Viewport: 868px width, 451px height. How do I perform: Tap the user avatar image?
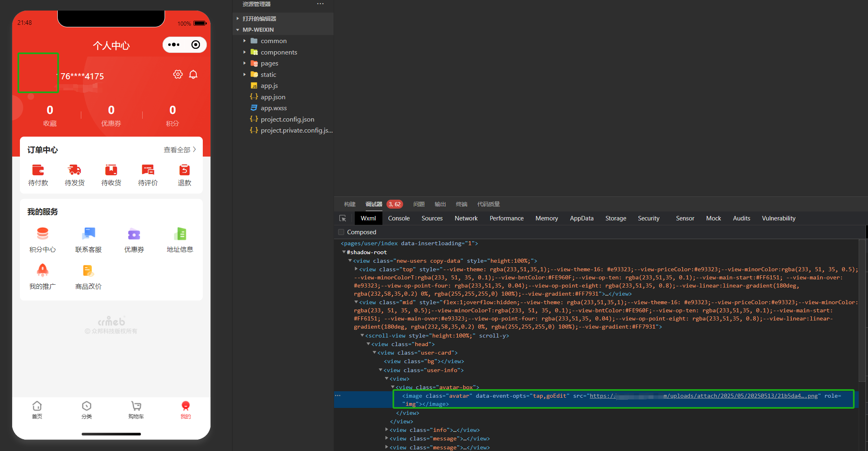[38, 73]
